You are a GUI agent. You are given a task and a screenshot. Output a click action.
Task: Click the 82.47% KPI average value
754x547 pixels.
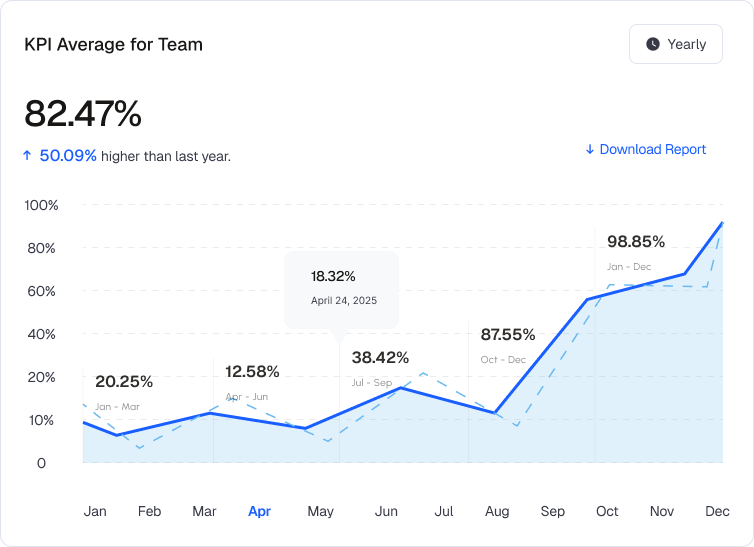pos(83,114)
